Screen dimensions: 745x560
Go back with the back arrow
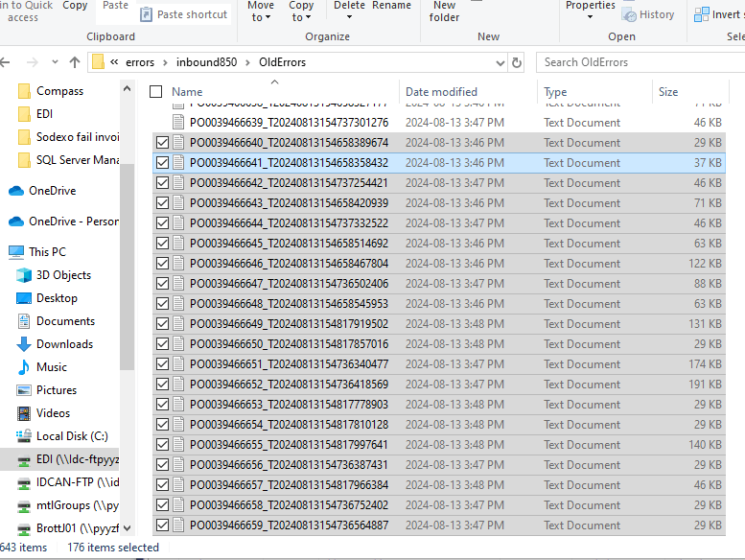point(5,62)
